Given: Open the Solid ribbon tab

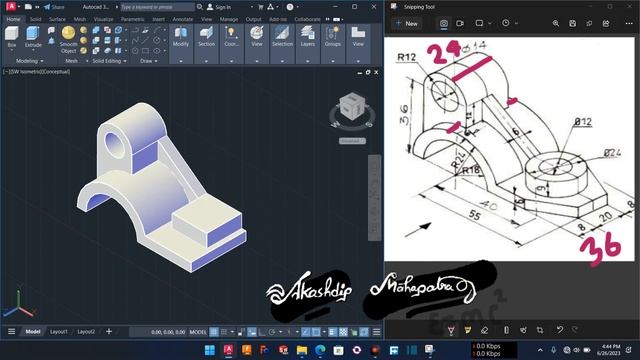Looking at the screenshot, I should [x=35, y=19].
